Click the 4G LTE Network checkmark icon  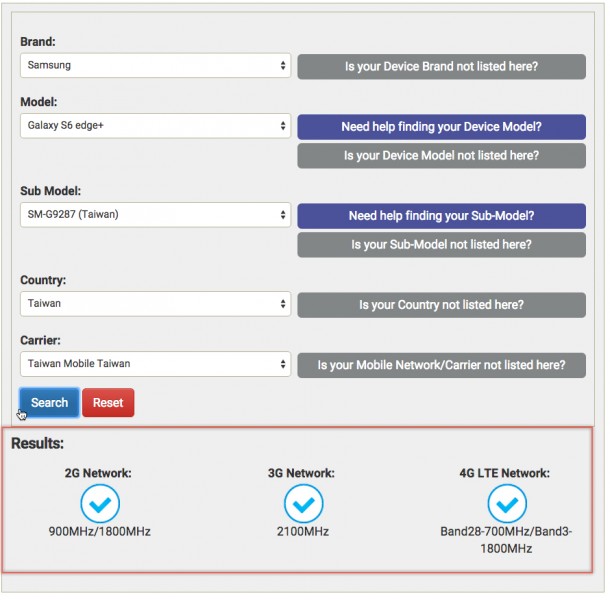click(507, 503)
